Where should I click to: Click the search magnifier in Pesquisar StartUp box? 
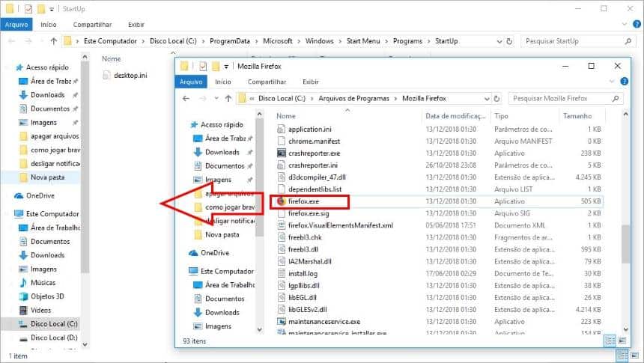(628, 41)
